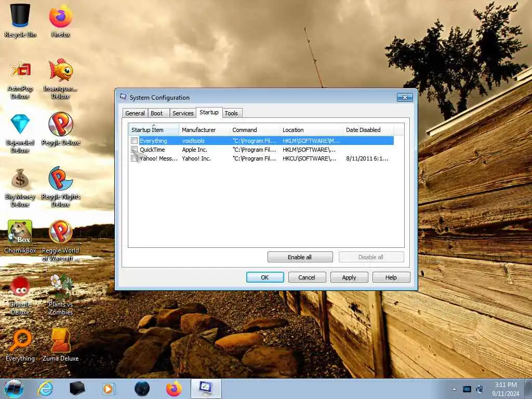The image size is (532, 399).
Task: Click the monitor icon in system tray
Action: click(x=467, y=389)
